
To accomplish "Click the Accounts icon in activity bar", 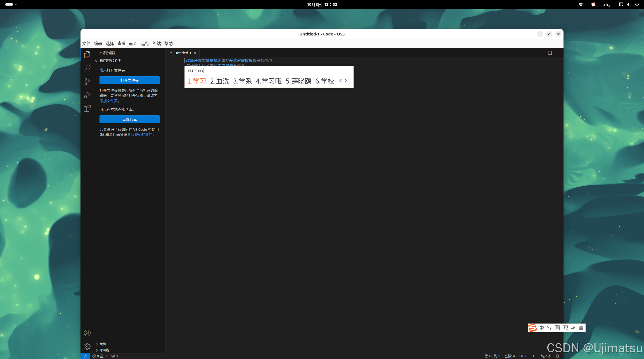I will coord(87,333).
